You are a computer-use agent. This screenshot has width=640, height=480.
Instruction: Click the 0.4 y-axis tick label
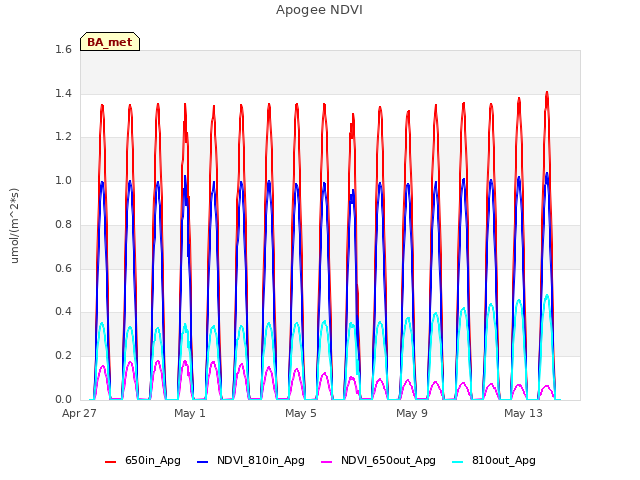[63, 312]
